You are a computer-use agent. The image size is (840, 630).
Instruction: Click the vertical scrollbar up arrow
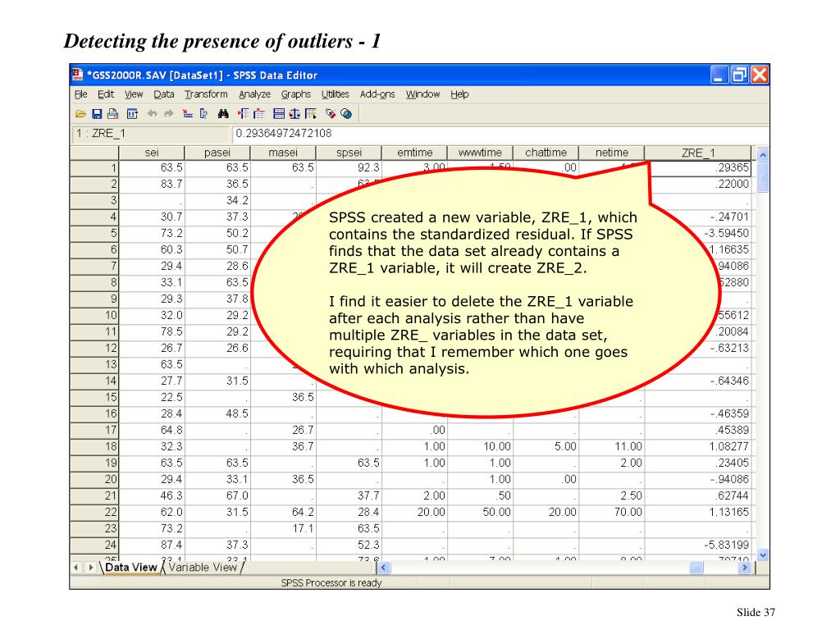coord(763,155)
